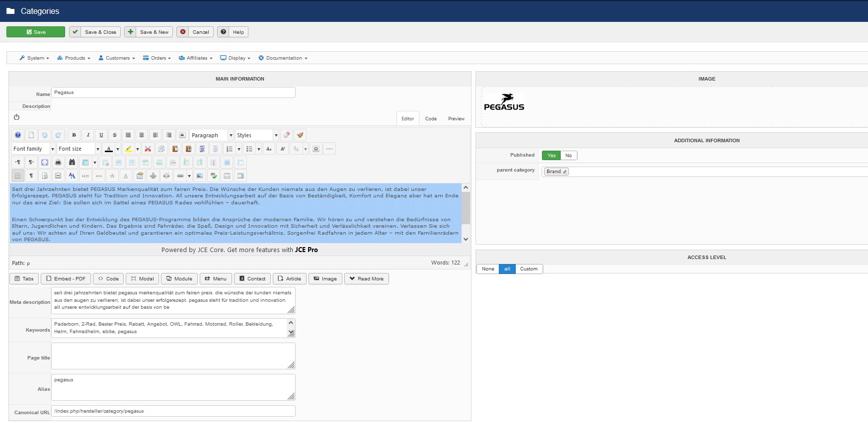Cancel editing the category

pyautogui.click(x=195, y=32)
